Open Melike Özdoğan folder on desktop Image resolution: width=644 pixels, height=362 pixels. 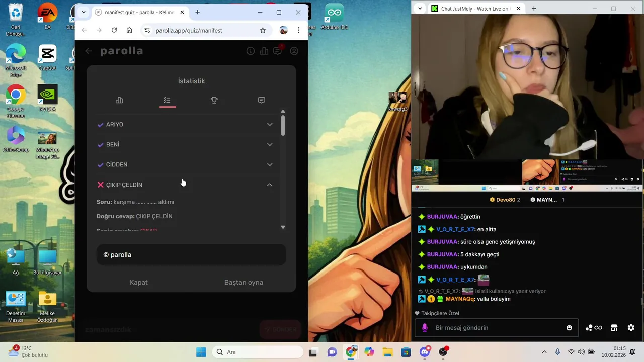[47, 307]
